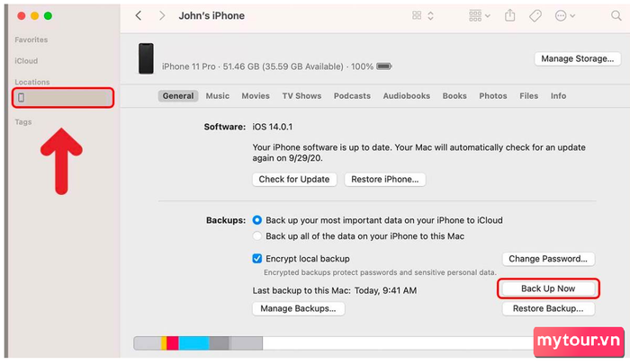Viewport: 630px width, 364px height.
Task: Select back up all data to this Mac
Action: pyautogui.click(x=257, y=236)
